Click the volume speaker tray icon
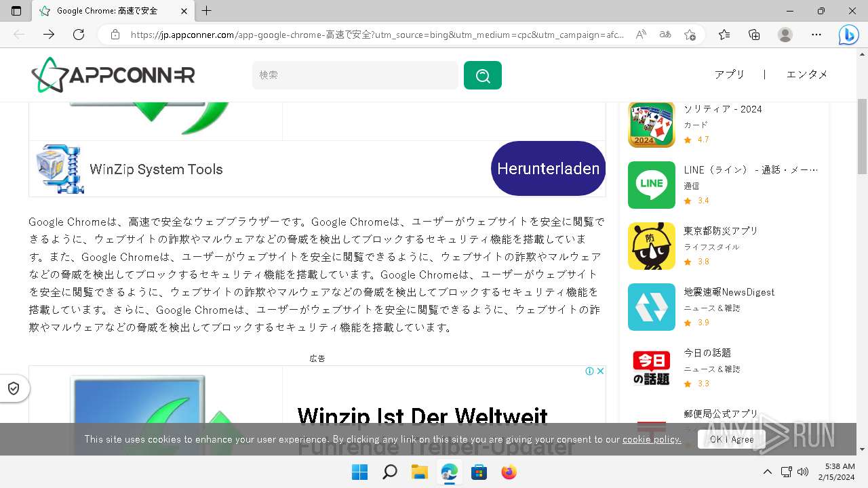 click(x=804, y=472)
